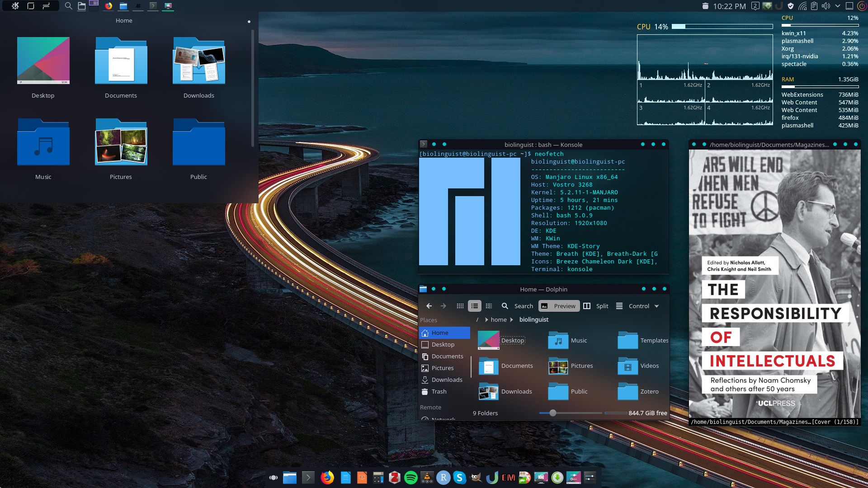Open Spotify from the dock
The height and width of the screenshot is (488, 868).
coord(410,477)
